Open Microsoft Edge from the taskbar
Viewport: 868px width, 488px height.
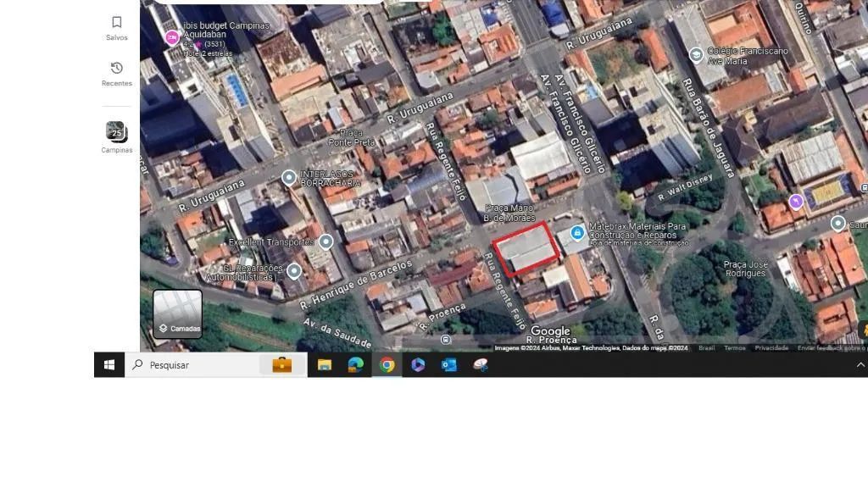click(x=355, y=364)
